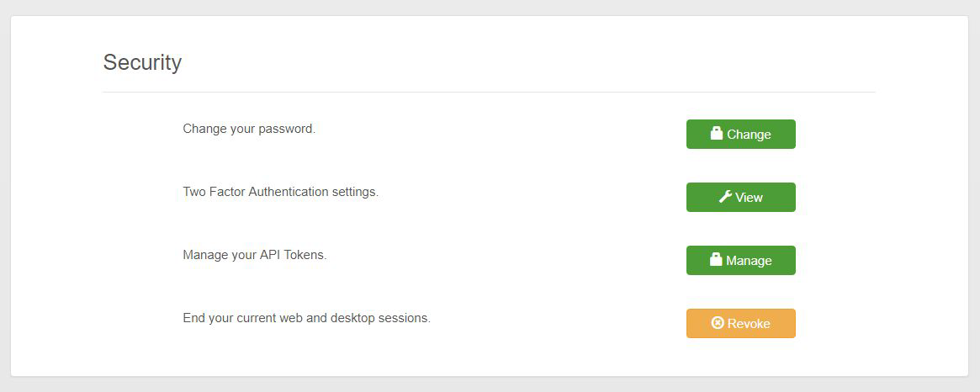This screenshot has height=392, width=980.
Task: Click the "Manage your API Tokens." label
Action: (254, 254)
